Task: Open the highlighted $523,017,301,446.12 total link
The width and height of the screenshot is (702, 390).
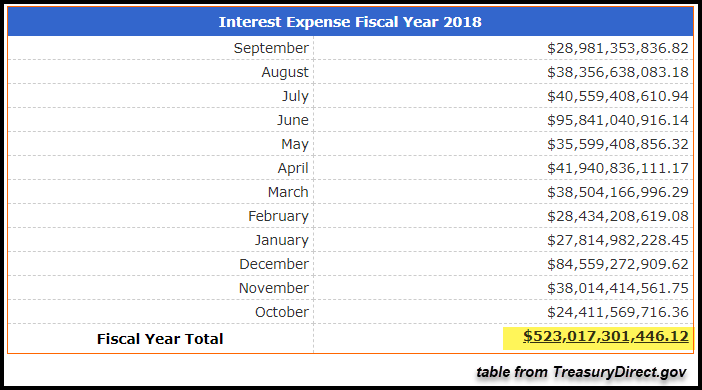Action: tap(606, 336)
